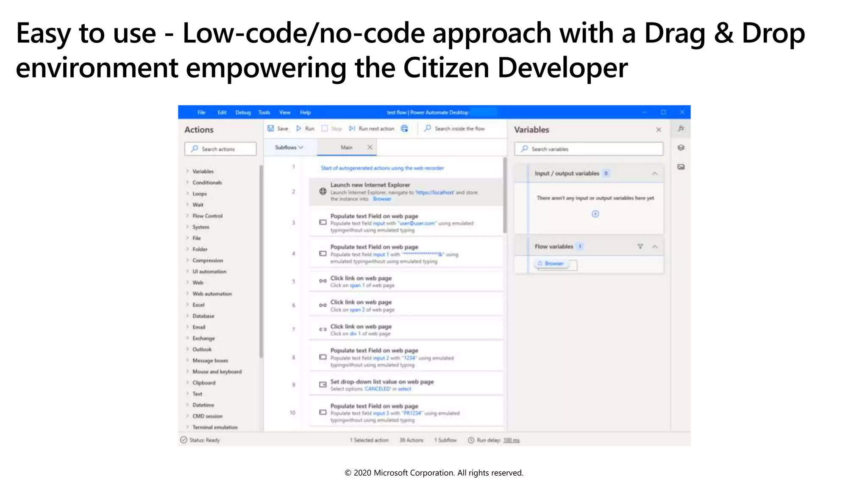
Task: Expand the CMD session group
Action: pos(187,416)
